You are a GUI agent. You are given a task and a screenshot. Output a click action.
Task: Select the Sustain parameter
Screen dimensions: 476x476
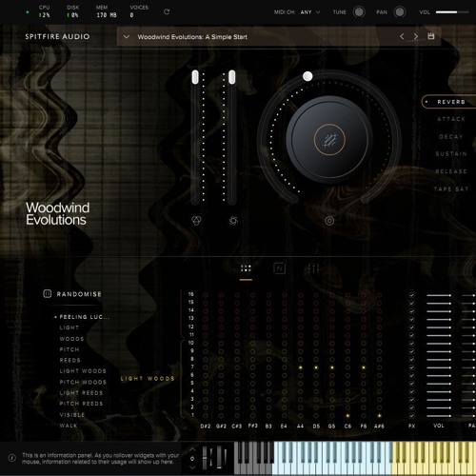pos(451,154)
